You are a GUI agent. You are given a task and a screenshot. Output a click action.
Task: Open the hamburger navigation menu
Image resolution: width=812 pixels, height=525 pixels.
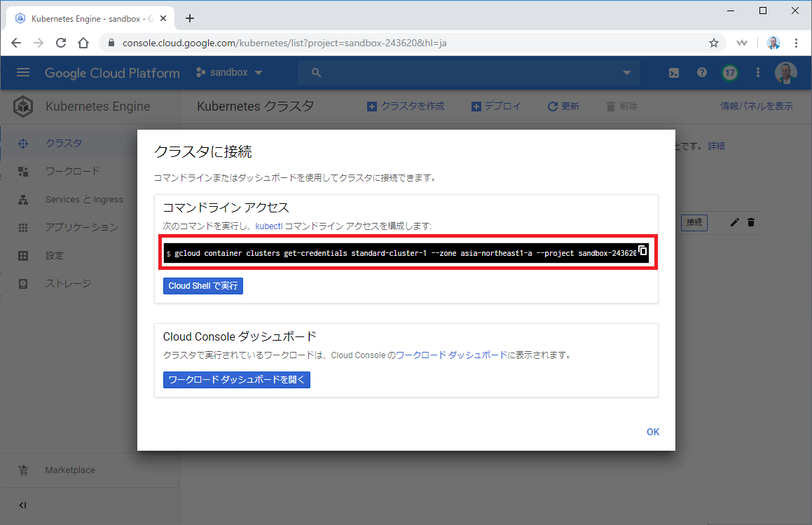23,73
